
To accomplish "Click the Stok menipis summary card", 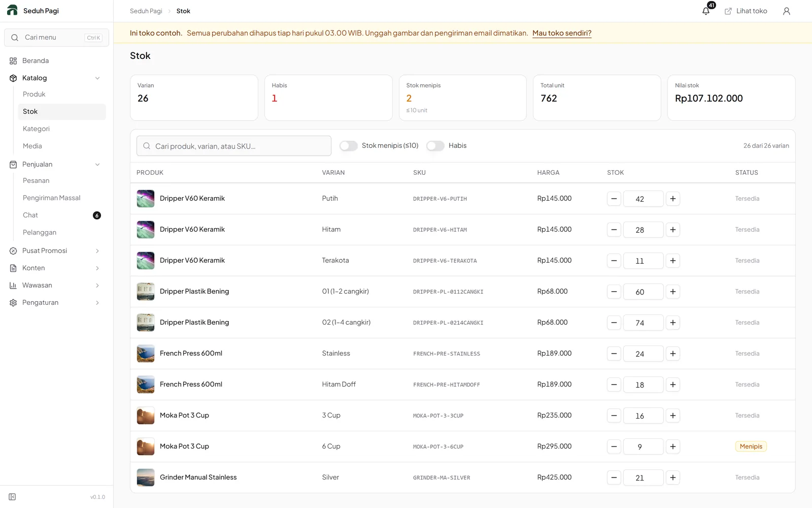I will point(463,98).
